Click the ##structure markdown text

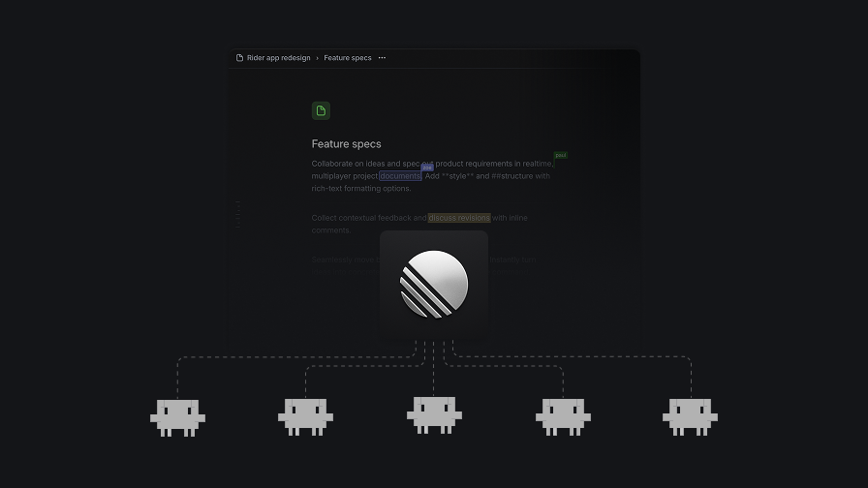512,176
